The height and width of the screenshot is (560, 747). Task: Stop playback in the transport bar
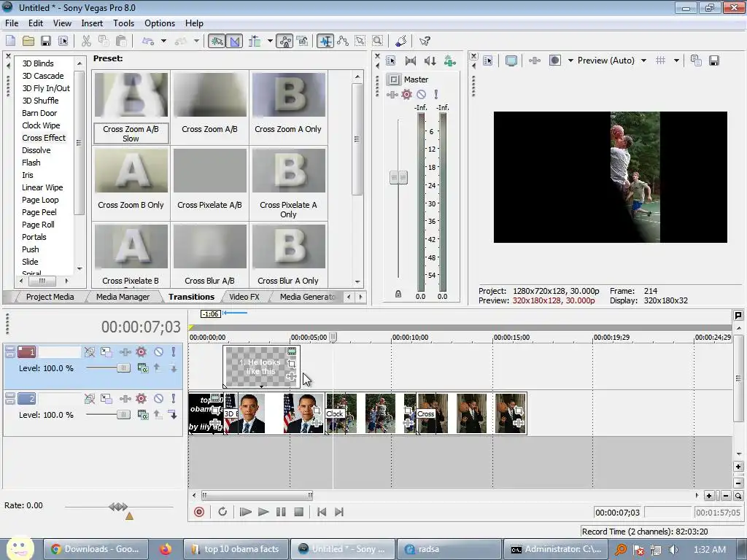tap(298, 512)
